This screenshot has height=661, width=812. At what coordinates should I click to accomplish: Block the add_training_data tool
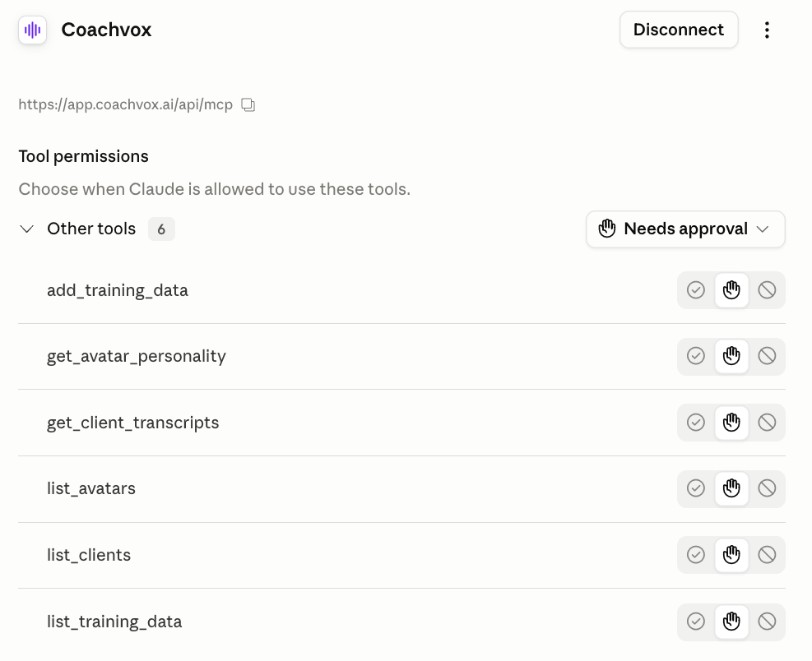tap(767, 290)
